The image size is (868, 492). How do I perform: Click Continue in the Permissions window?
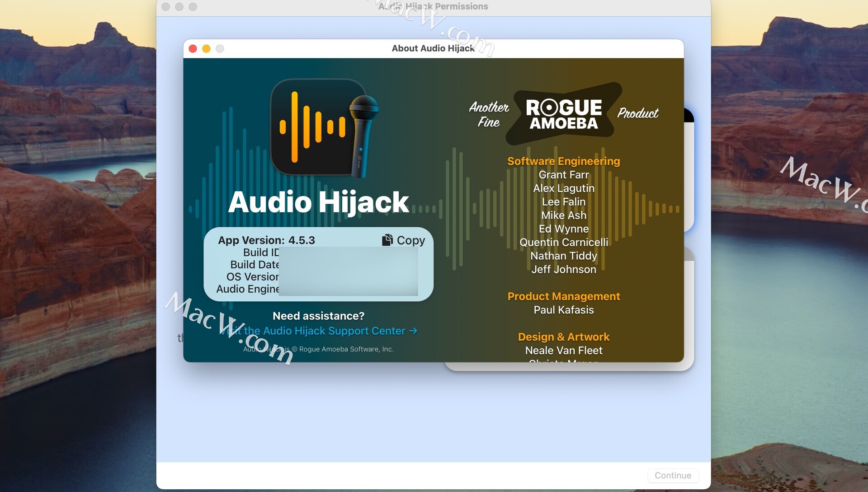coord(673,475)
